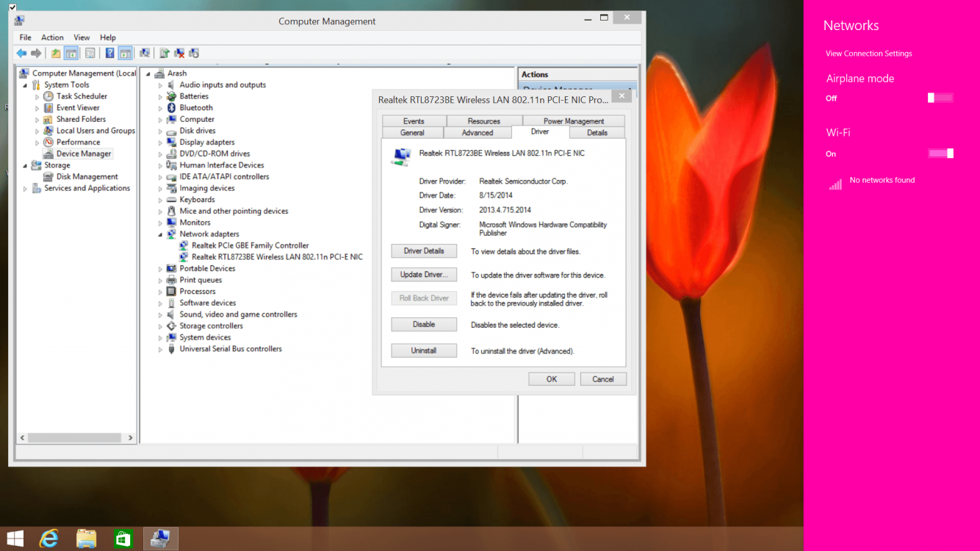Click Scan for hardware changes icon

coord(145,53)
